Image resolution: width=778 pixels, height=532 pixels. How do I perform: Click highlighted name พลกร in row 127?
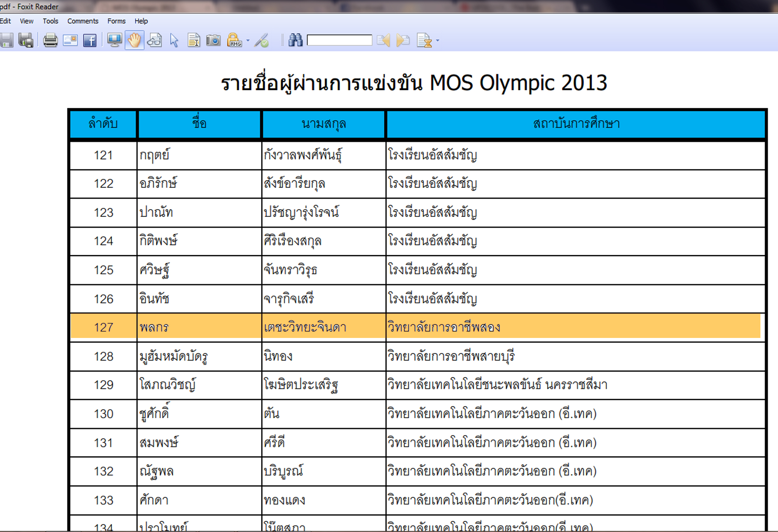[x=154, y=327]
